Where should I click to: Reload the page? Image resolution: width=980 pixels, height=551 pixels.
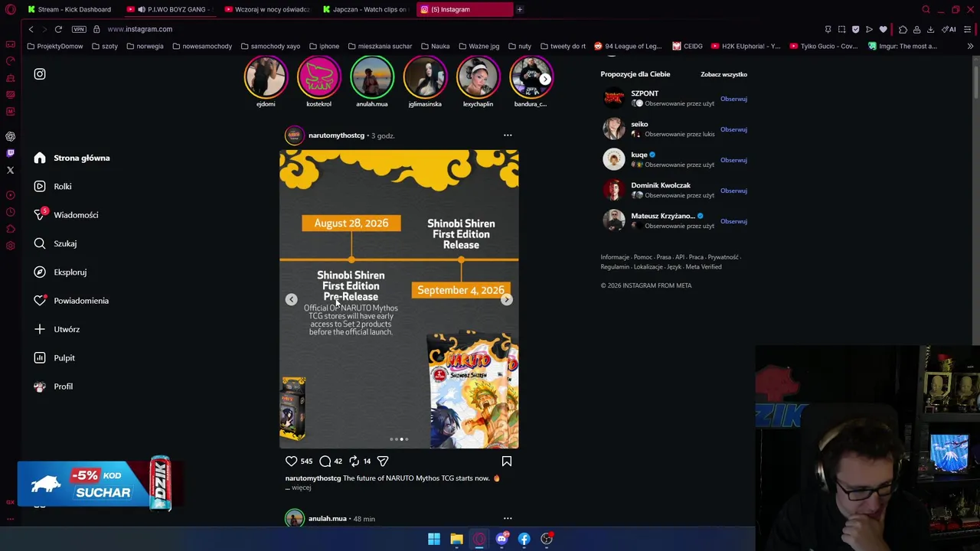tap(58, 29)
